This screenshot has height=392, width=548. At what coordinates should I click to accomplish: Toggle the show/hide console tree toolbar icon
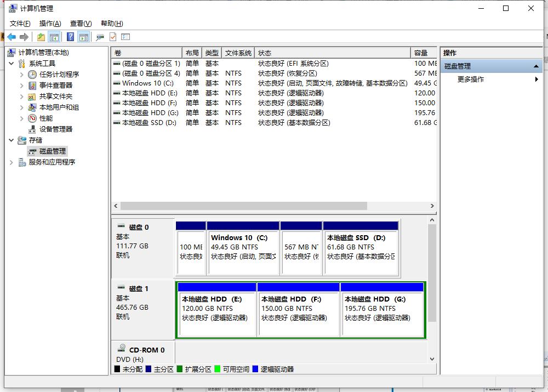point(55,36)
